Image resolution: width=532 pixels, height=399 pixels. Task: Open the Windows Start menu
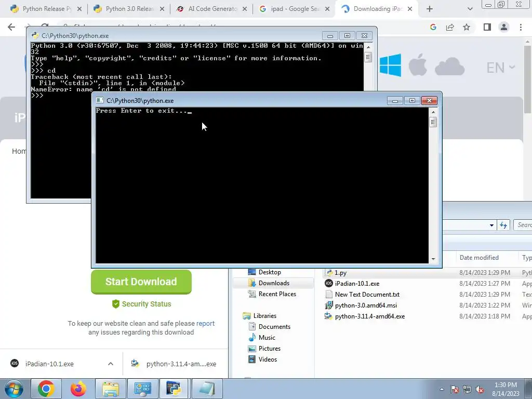(x=14, y=389)
